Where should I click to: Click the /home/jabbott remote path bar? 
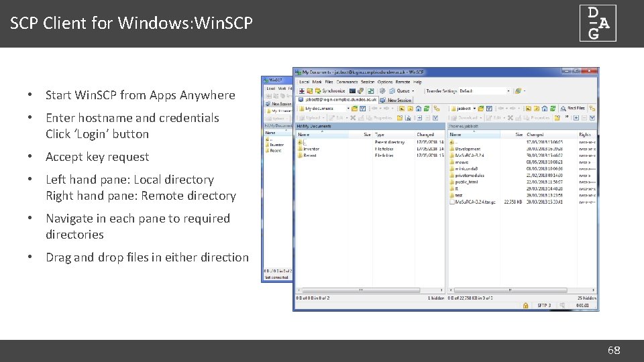[522, 126]
